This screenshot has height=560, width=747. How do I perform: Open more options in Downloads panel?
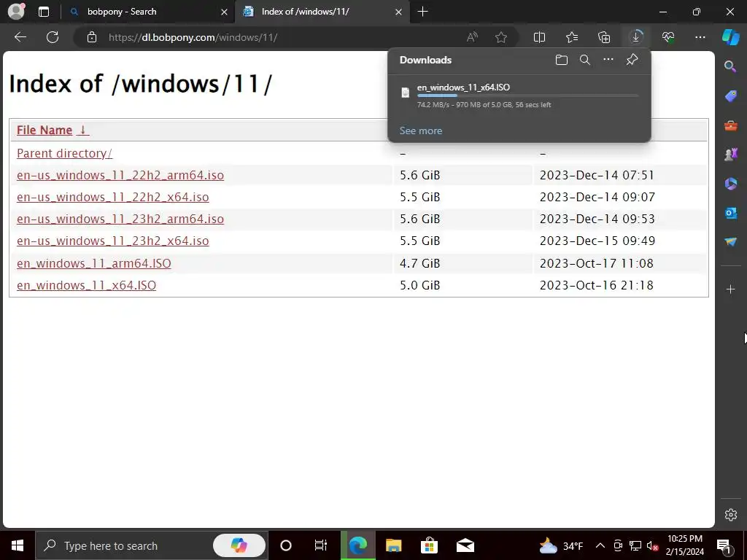click(x=608, y=60)
